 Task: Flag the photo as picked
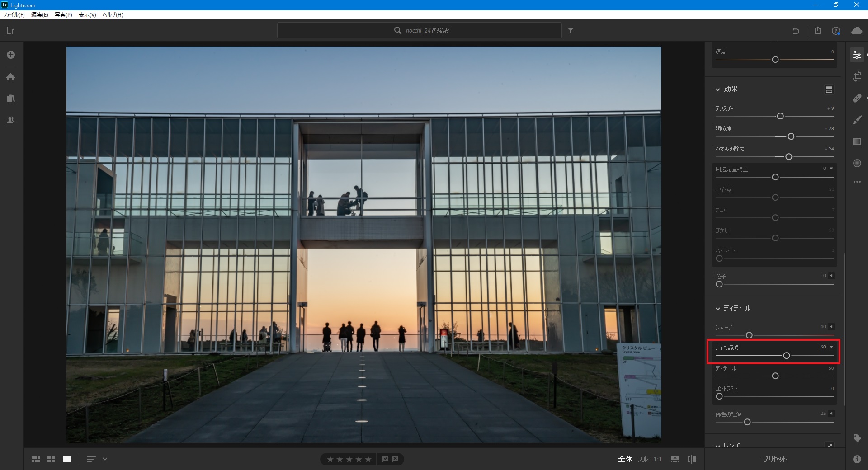coord(385,459)
